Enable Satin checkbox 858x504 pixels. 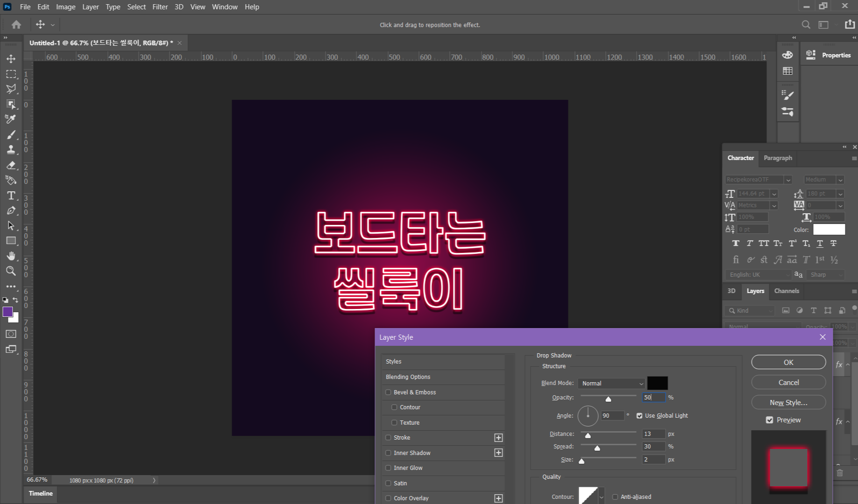(388, 483)
